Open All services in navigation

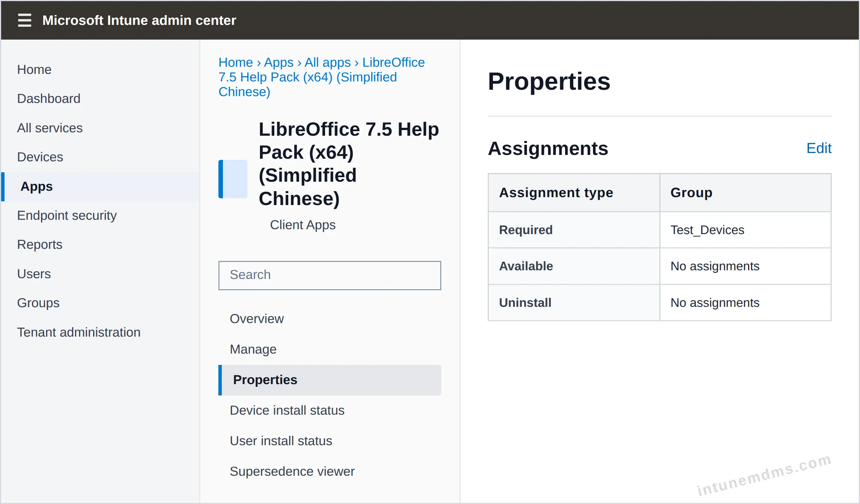point(50,128)
